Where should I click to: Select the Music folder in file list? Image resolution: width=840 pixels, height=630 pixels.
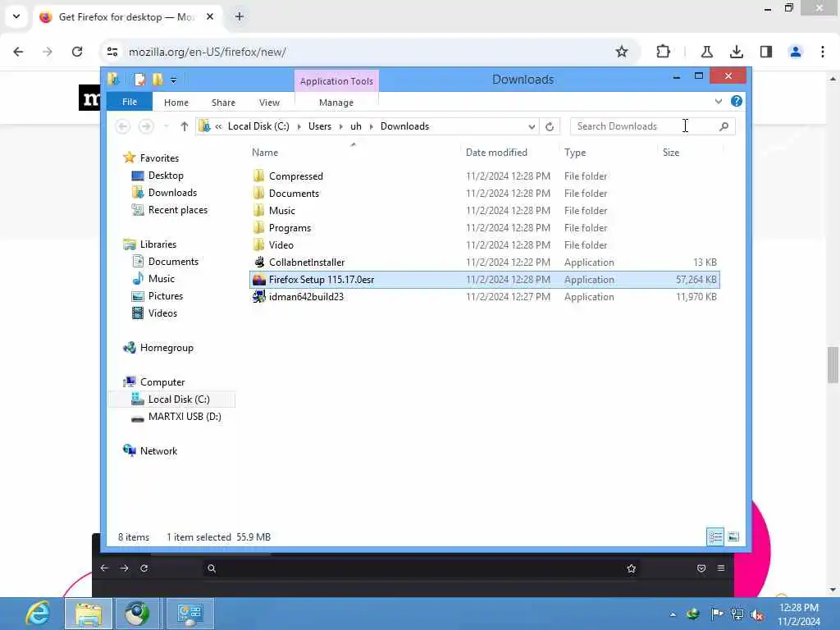click(282, 211)
